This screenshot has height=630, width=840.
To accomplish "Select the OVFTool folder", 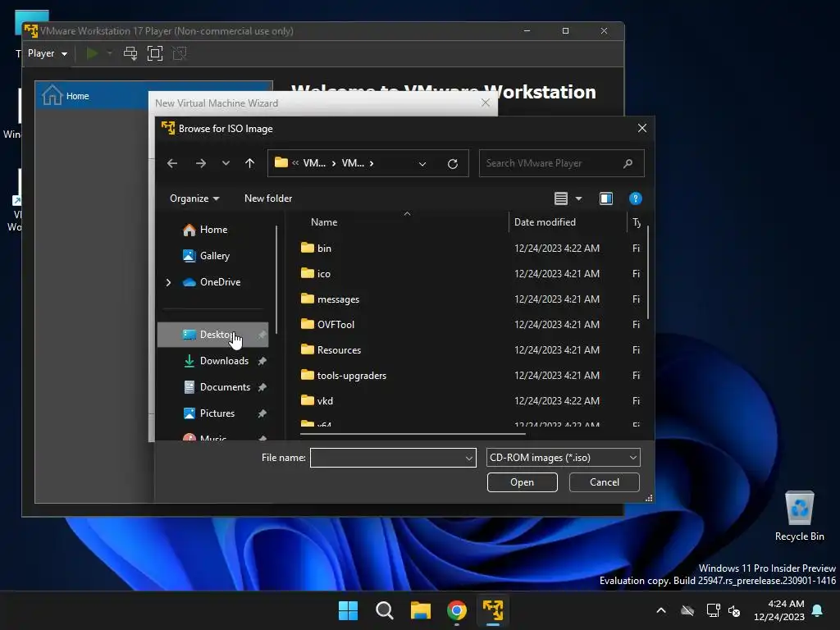I will pyautogui.click(x=336, y=325).
